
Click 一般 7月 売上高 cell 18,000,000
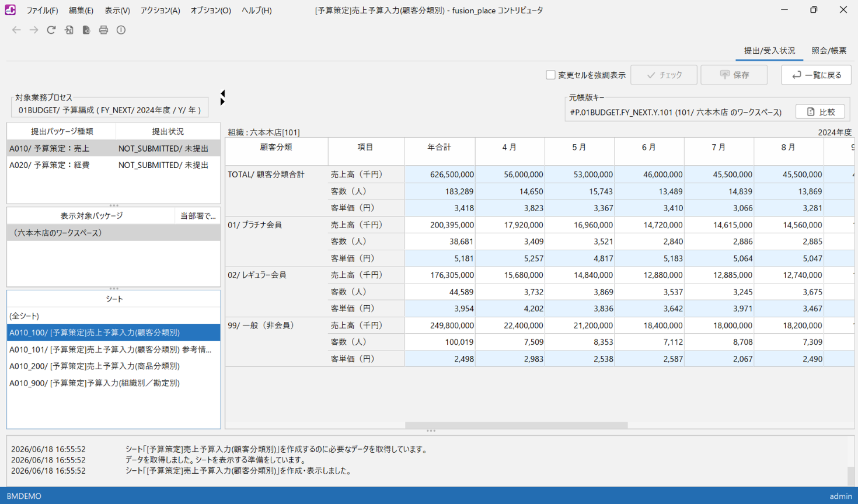point(719,325)
